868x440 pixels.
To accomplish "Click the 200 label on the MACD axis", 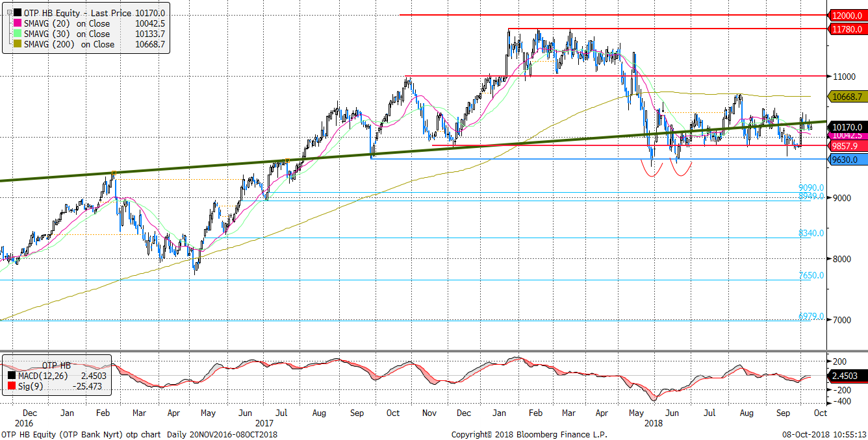I will click(841, 361).
